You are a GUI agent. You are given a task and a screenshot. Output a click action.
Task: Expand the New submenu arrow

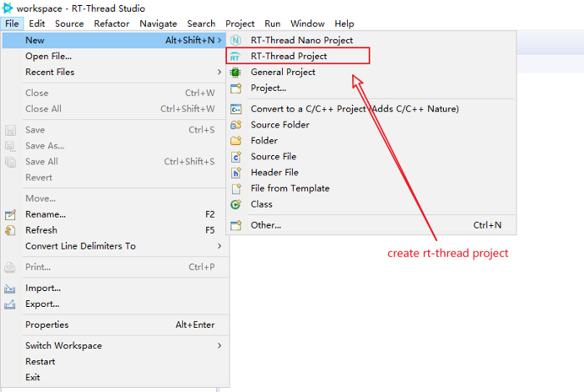coord(219,40)
